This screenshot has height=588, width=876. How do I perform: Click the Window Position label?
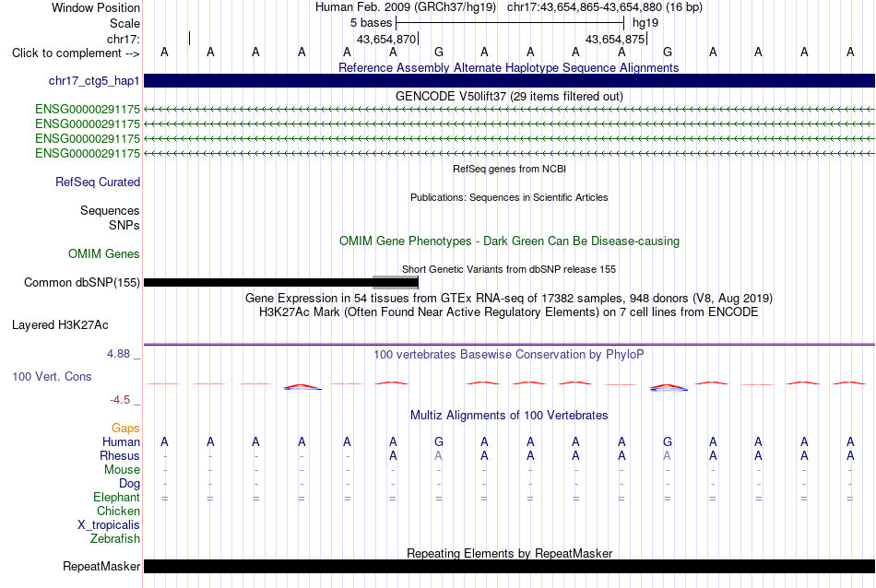[96, 7]
